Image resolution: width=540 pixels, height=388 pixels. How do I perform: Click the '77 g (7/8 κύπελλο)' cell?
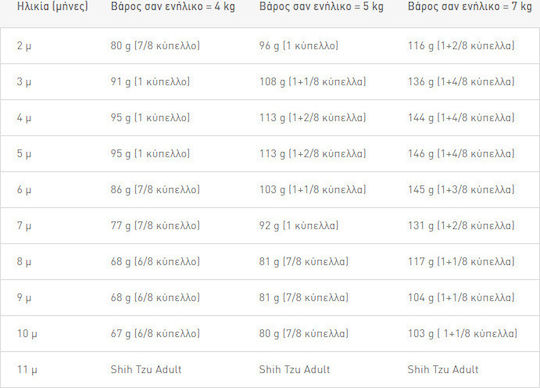pyautogui.click(x=155, y=226)
